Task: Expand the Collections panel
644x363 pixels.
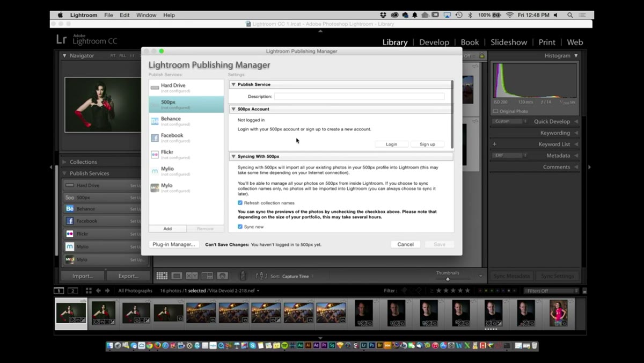Action: pyautogui.click(x=64, y=162)
